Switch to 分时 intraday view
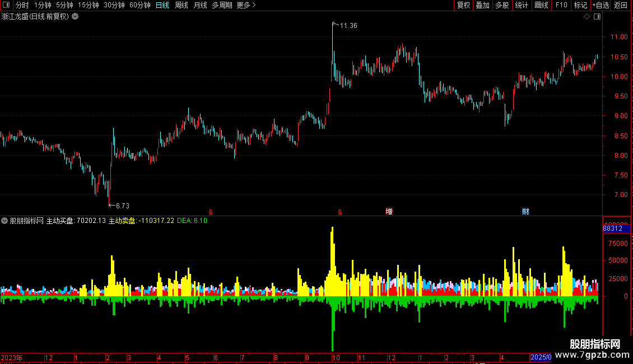633x364 pixels. tap(22, 5)
